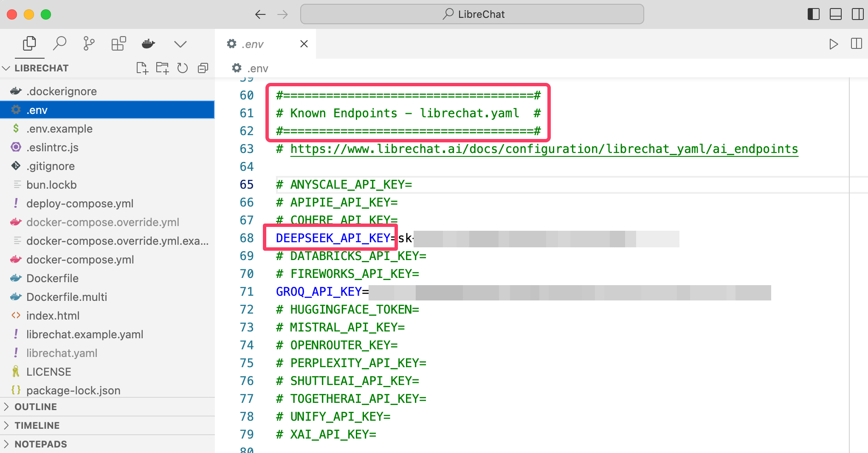Open the Source Control view

click(x=89, y=43)
